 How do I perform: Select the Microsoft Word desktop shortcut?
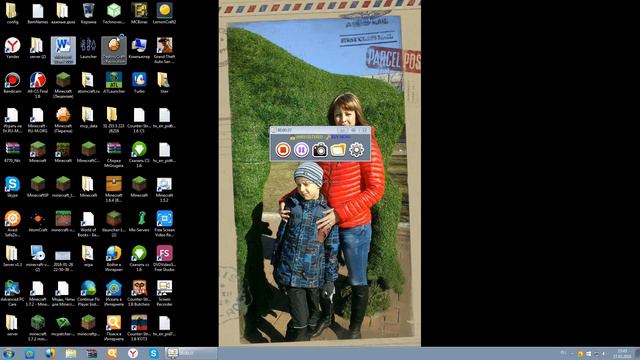click(63, 50)
